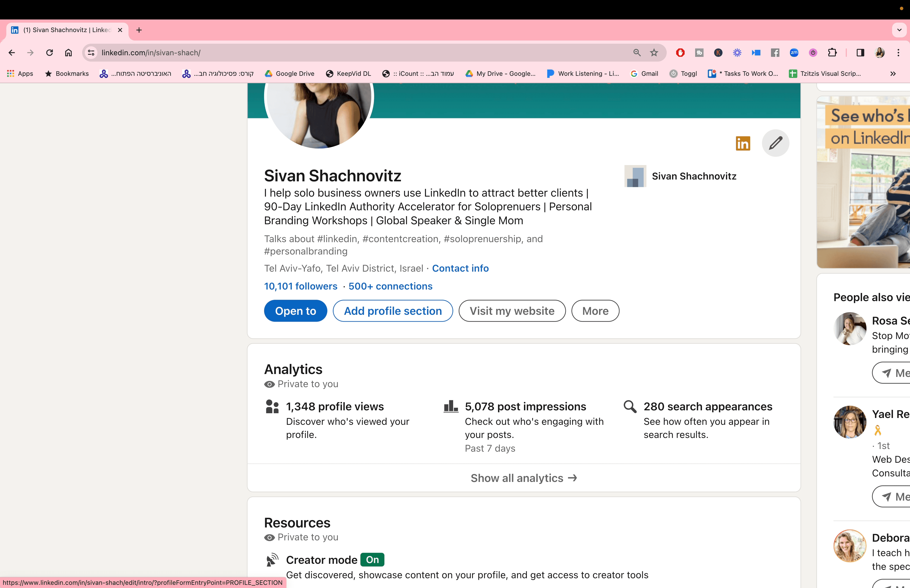The image size is (910, 588).
Task: Bookmark this page with the star icon
Action: coord(654,53)
